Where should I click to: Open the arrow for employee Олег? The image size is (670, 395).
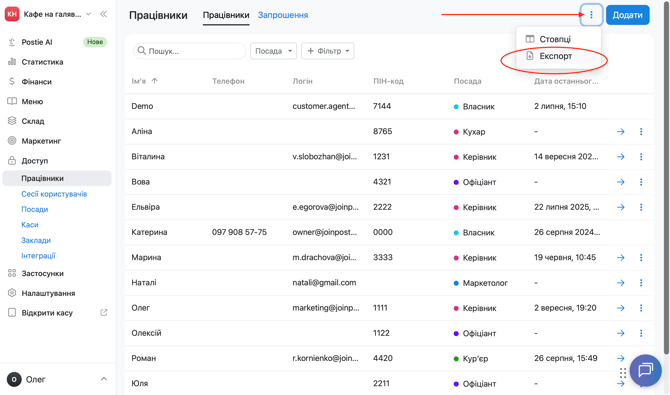(621, 308)
